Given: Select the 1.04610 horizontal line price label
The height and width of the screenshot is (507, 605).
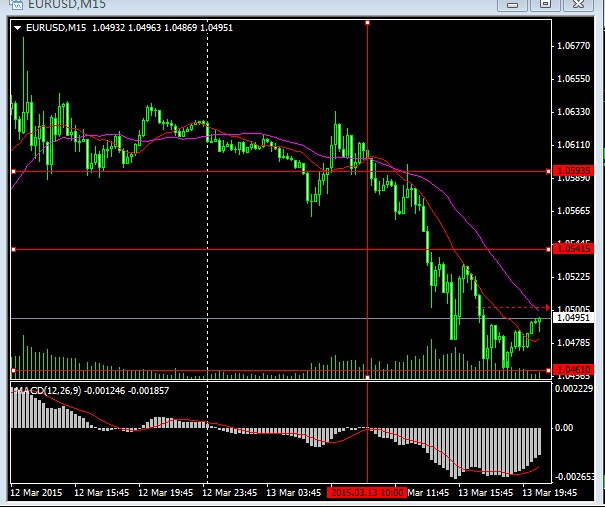Looking at the screenshot, I should coord(573,370).
